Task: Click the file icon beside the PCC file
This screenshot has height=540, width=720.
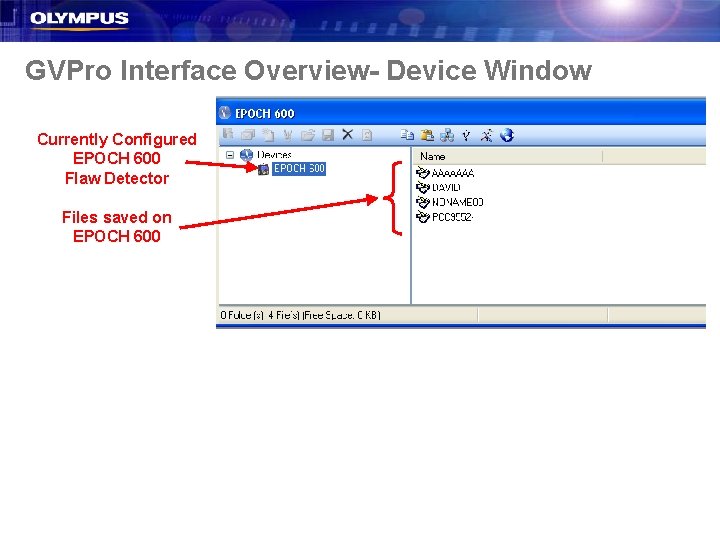Action: [x=422, y=217]
